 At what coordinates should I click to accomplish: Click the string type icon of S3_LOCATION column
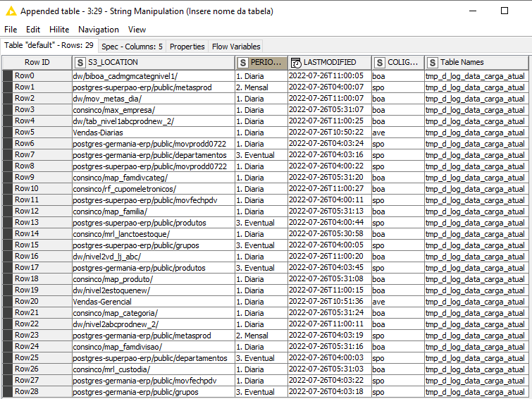pos(80,63)
